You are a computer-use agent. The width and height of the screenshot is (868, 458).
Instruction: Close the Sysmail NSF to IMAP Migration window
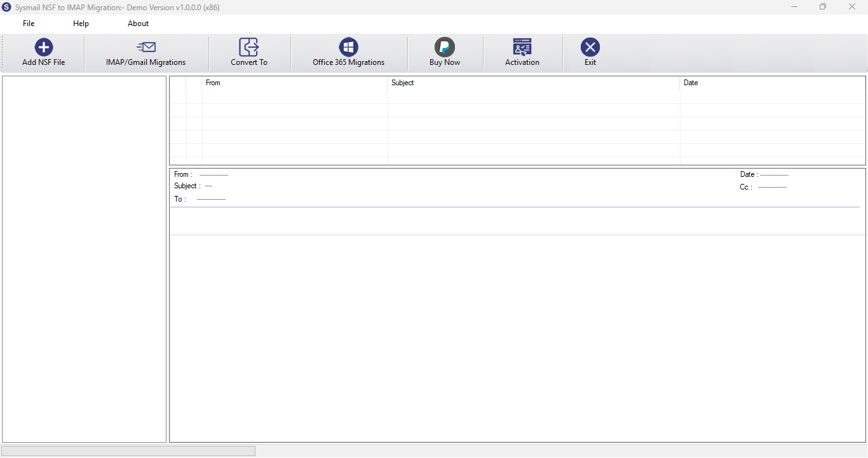852,7
